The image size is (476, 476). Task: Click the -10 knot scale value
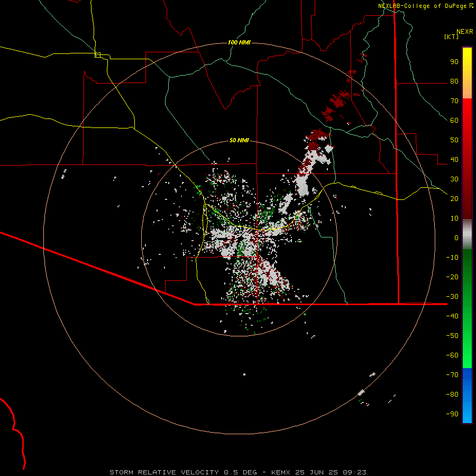(x=452, y=258)
